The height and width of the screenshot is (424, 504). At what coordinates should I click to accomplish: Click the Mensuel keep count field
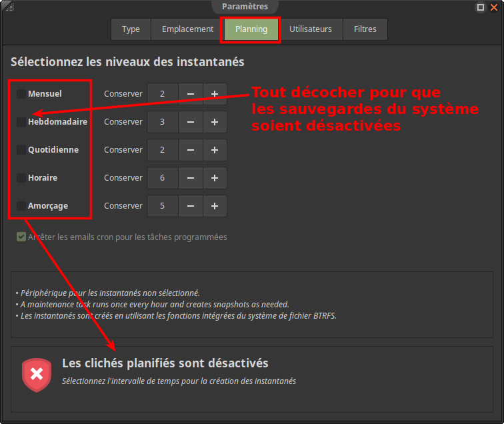[163, 94]
